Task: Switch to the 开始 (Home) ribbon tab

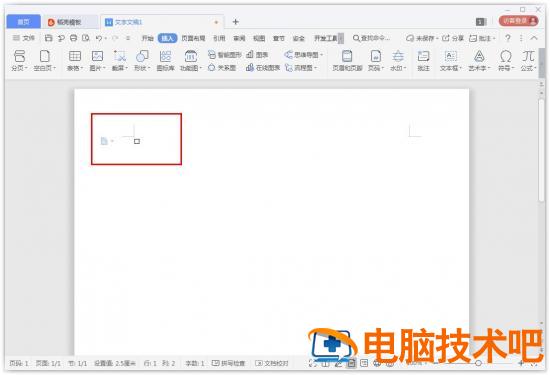Action: pos(147,38)
